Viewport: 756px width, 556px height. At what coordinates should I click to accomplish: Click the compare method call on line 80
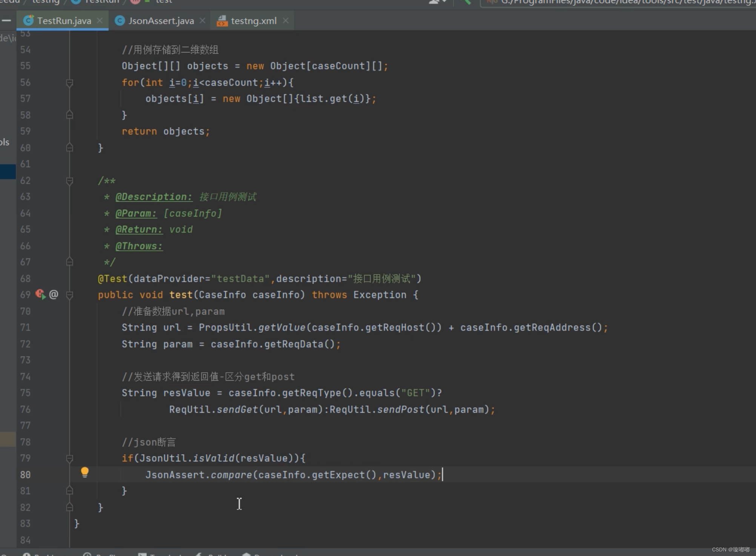(231, 475)
